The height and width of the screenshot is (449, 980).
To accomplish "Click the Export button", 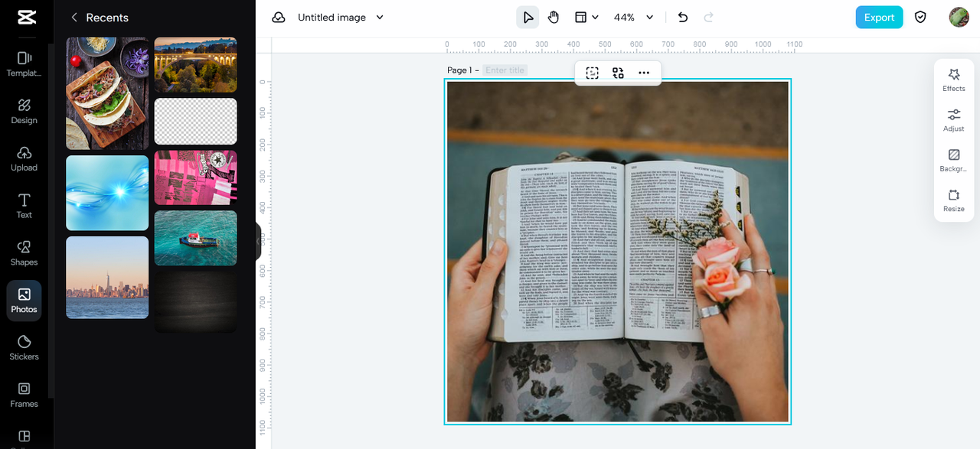I will tap(879, 18).
